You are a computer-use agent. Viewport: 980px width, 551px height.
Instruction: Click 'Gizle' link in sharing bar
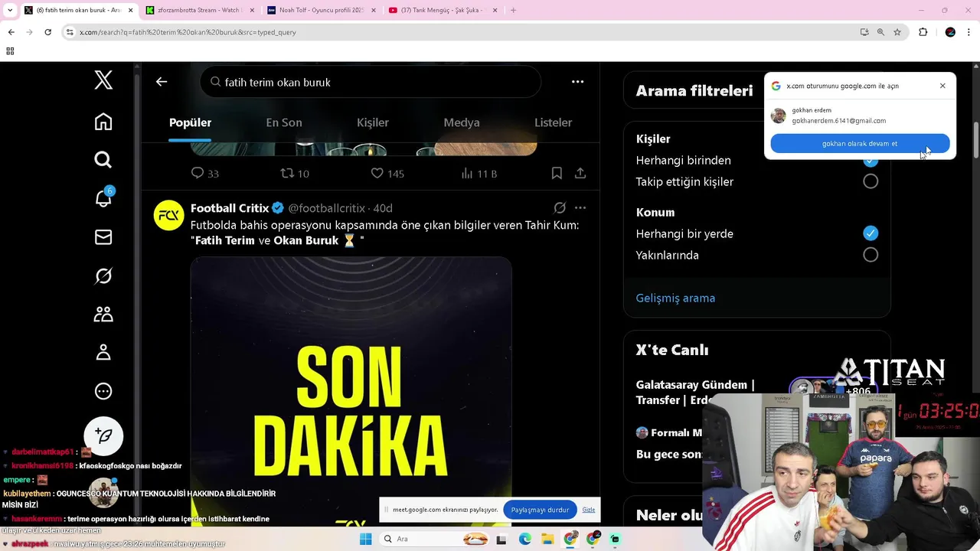click(589, 510)
